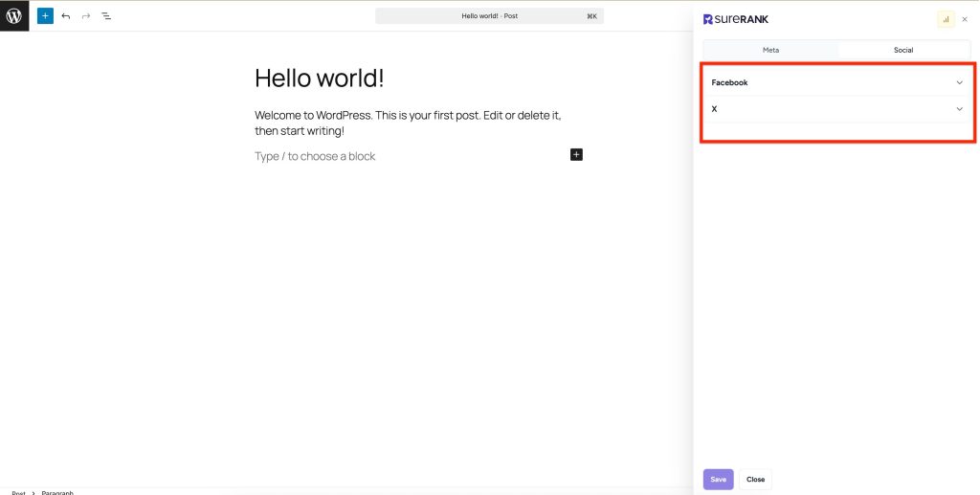
Task: Save the SureRank settings
Action: [718, 480]
